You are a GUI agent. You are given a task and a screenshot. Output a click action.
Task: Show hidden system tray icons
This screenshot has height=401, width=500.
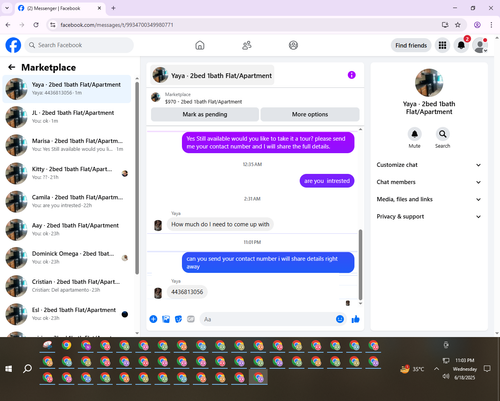pos(436,369)
